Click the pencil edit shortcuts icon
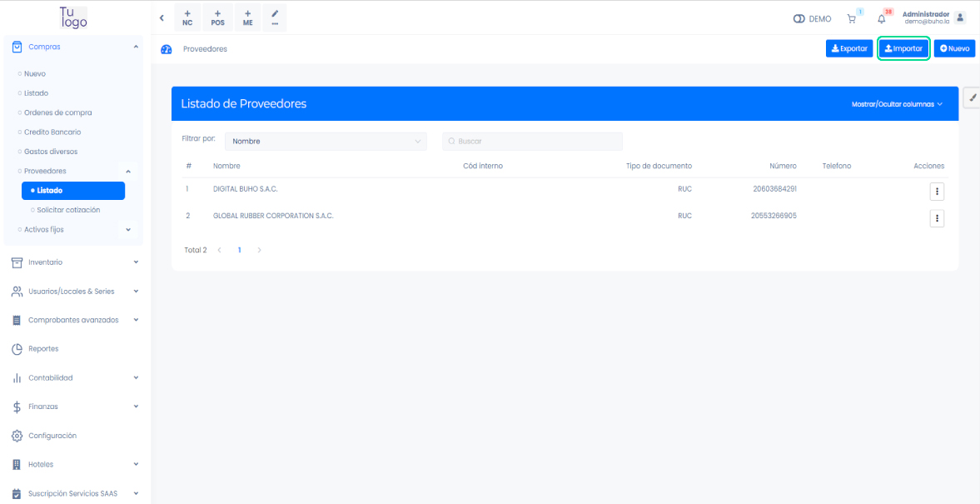Image resolution: width=980 pixels, height=504 pixels. 275,17
